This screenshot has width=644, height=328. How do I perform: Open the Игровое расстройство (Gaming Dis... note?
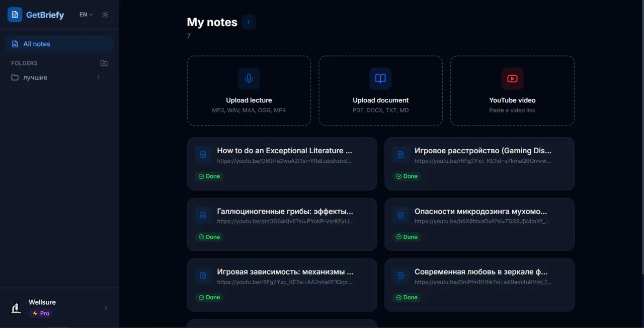(x=479, y=164)
